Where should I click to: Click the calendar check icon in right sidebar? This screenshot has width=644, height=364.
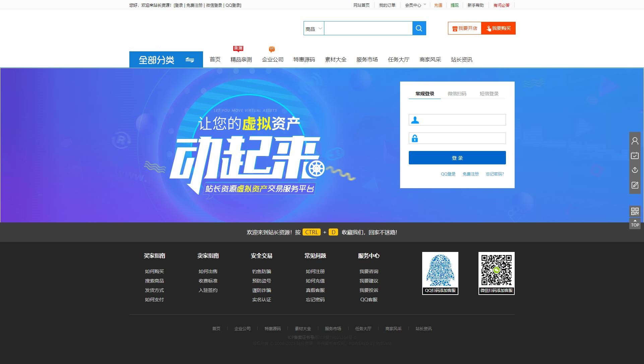(635, 155)
